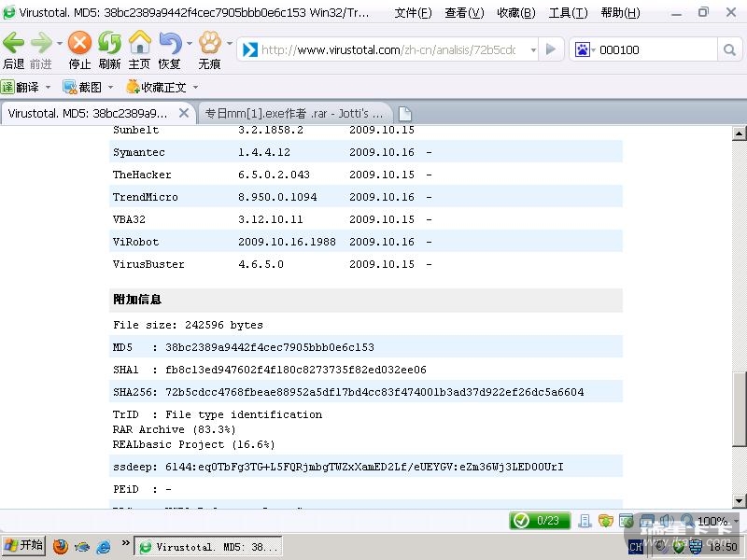
Task: Expand the back/forward history dropdown
Action: pos(60,44)
